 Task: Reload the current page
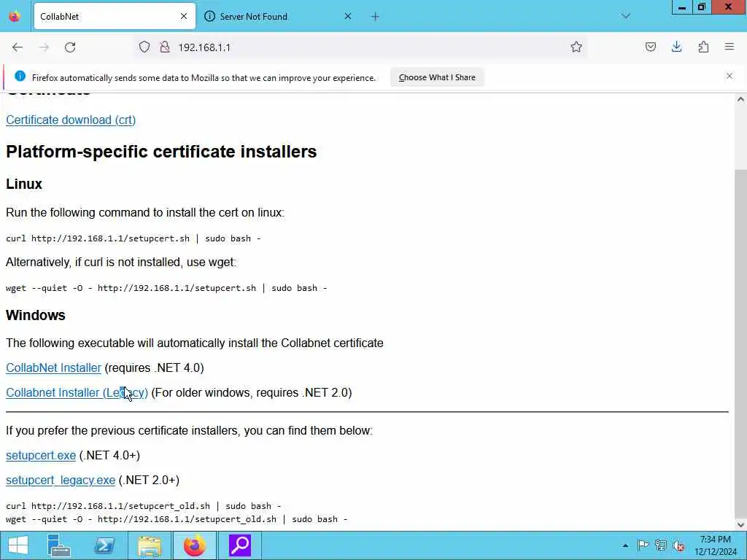(x=70, y=47)
